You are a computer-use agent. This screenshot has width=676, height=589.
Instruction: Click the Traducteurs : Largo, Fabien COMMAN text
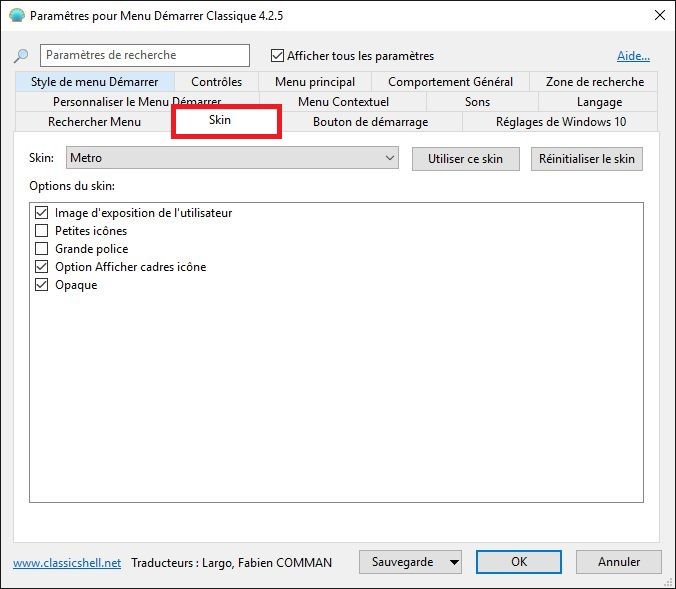(x=232, y=563)
